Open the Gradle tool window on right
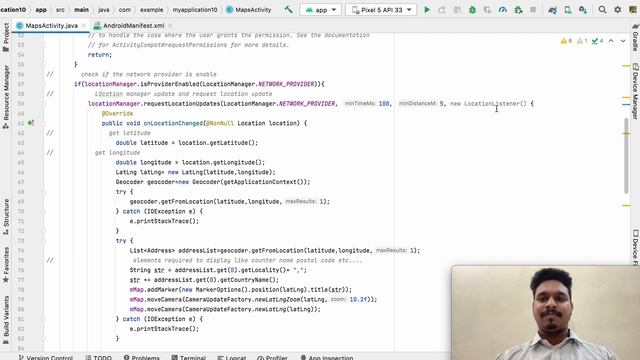Screen dimensions: 640x360 [x=635, y=37]
